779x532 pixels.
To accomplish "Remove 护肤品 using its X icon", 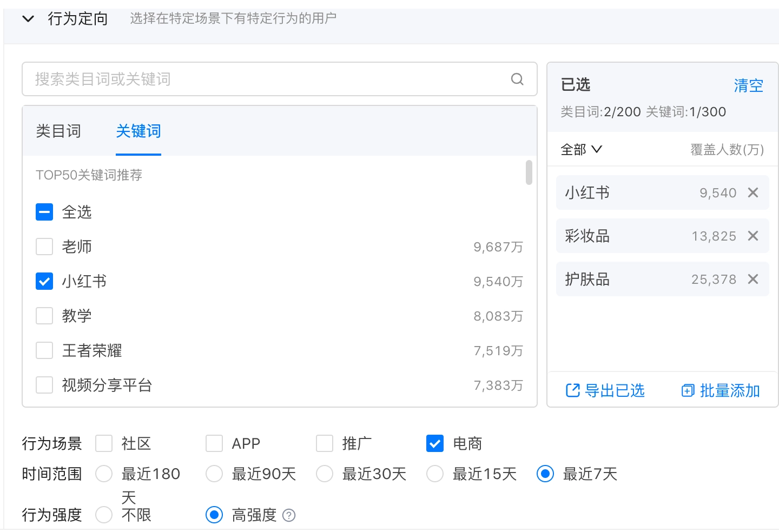I will pyautogui.click(x=753, y=279).
